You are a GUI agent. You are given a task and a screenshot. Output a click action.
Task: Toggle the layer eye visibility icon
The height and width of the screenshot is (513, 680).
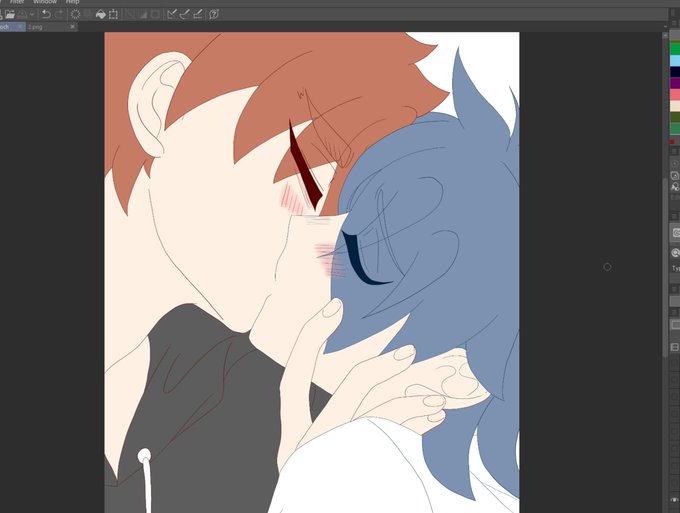point(675,500)
